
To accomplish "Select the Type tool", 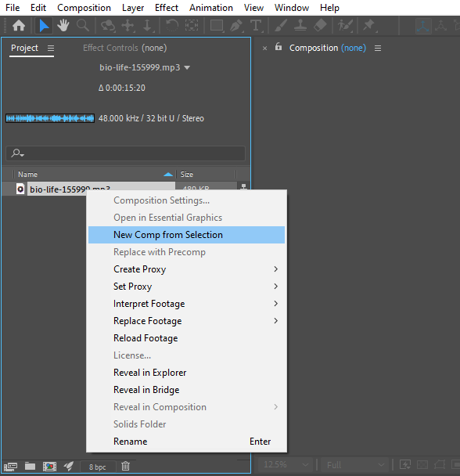I will (x=256, y=26).
